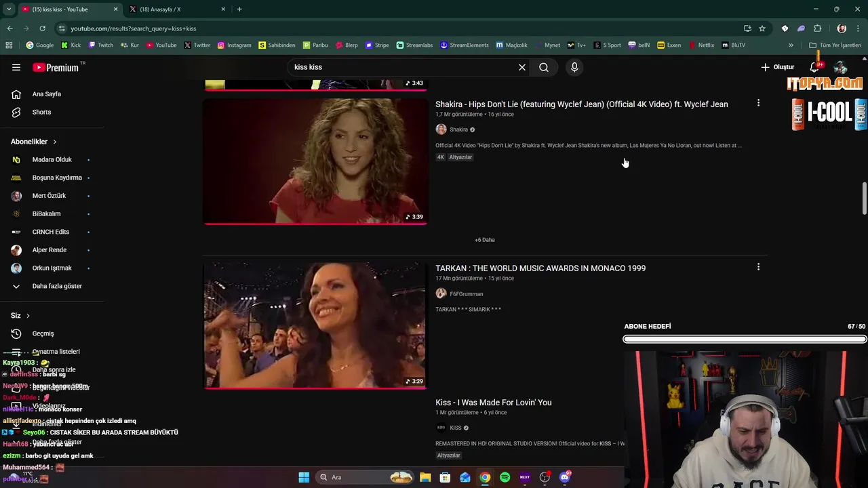Screen dimensions: 868x488
Task: Open the Streamlabs bookmark
Action: [x=414, y=45]
